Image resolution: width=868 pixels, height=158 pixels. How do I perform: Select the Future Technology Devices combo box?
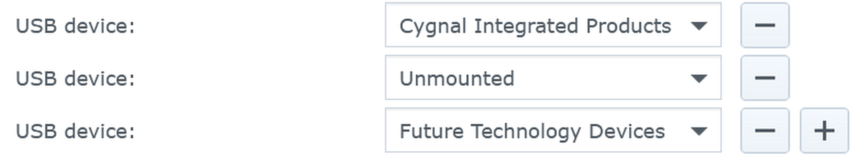(x=553, y=130)
